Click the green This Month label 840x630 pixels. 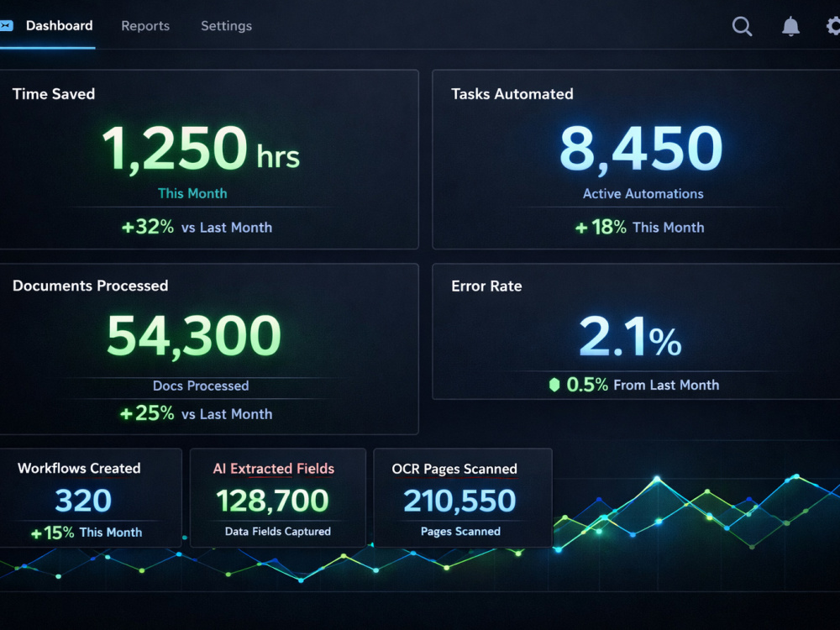coord(192,193)
